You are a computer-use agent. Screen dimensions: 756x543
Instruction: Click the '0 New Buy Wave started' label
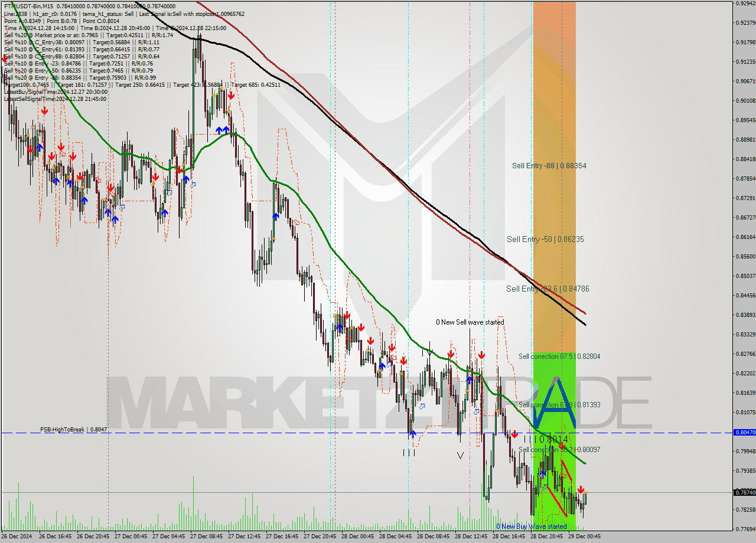532,526
